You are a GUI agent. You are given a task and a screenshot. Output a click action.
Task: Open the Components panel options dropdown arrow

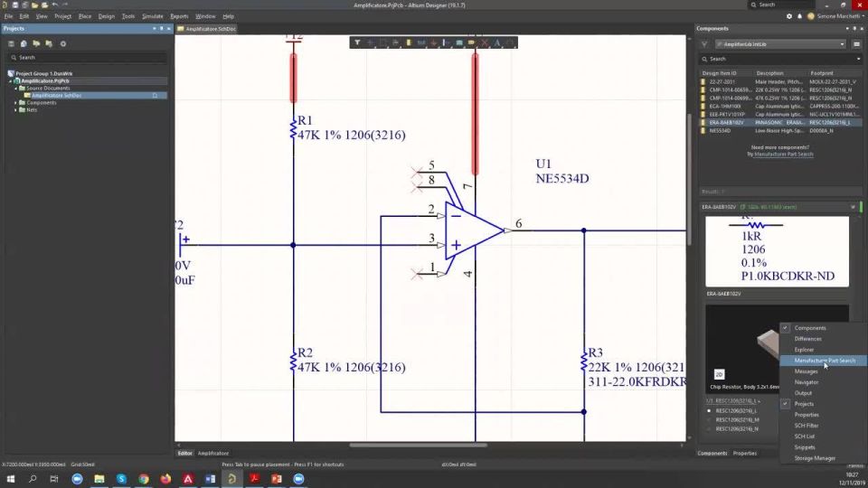(x=847, y=28)
